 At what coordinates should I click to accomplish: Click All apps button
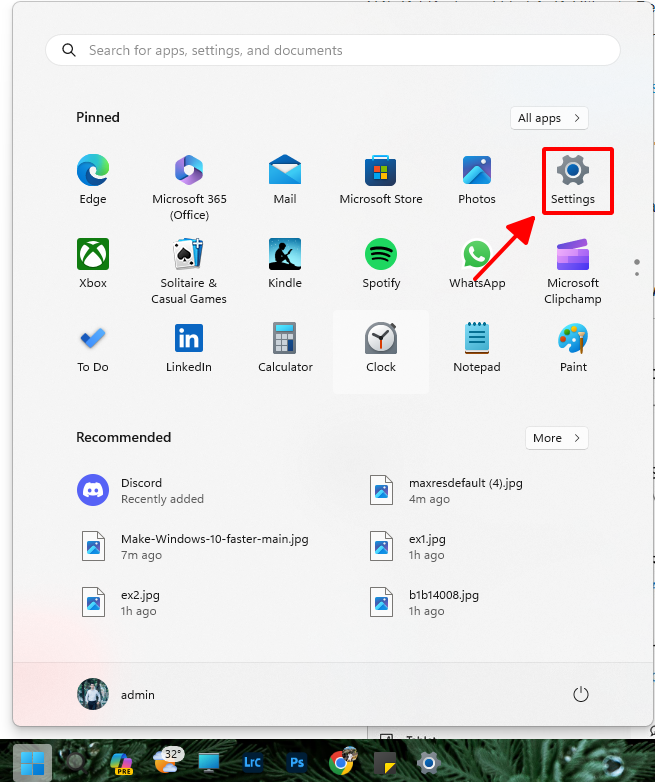[x=549, y=118]
